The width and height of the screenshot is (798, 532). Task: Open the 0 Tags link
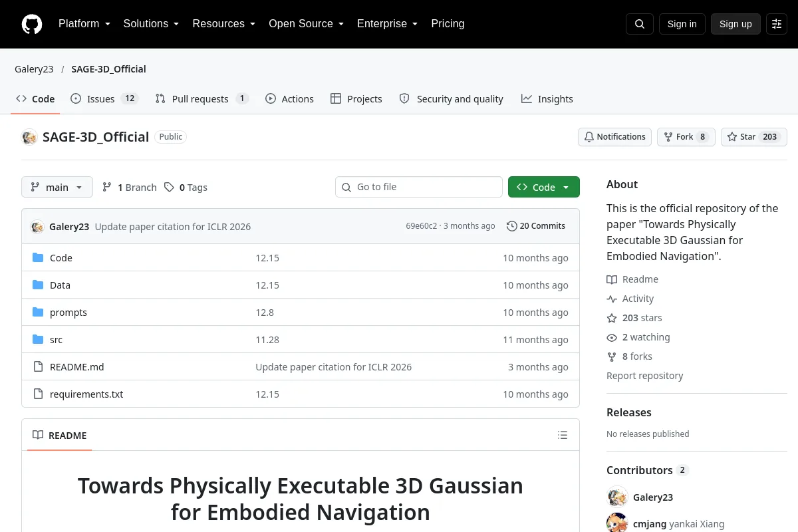(x=186, y=188)
